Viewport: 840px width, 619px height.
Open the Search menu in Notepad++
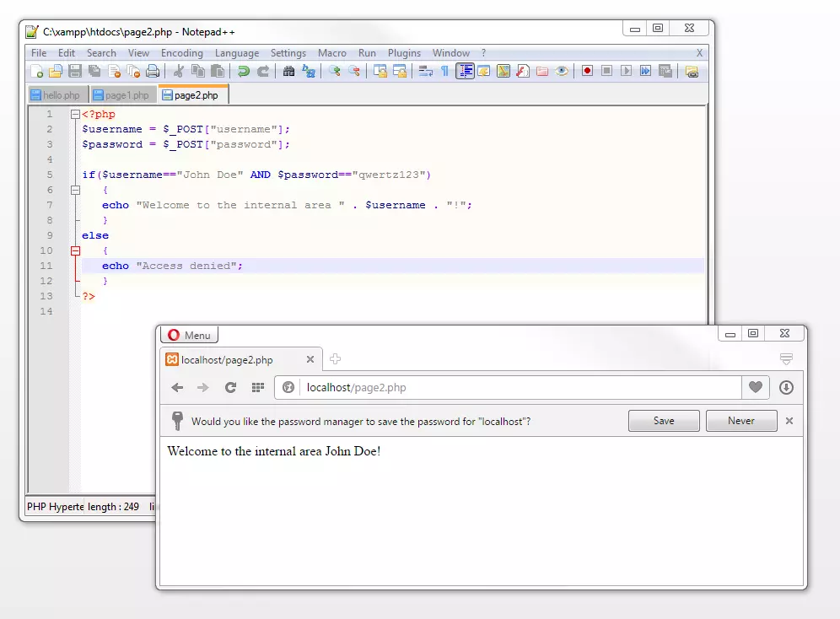coord(101,52)
